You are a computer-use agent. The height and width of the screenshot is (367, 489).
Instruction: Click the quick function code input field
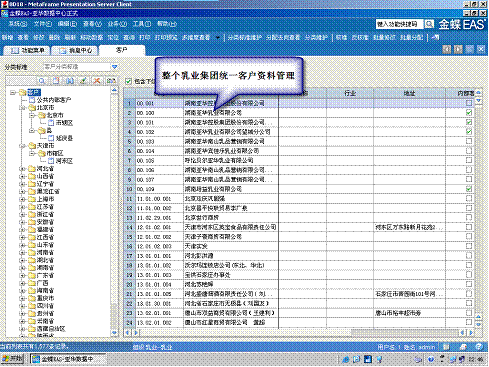(399, 24)
